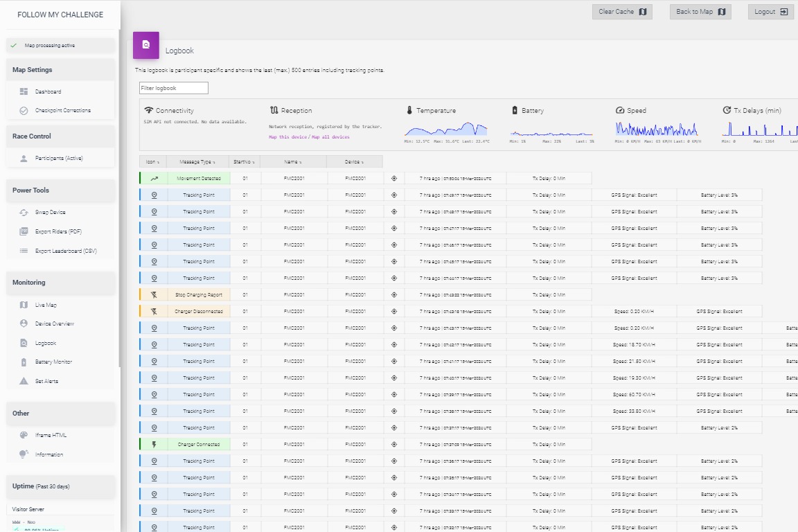Click the Battery sparkline chart
Image resolution: width=798 pixels, height=532 pixels.
click(x=551, y=132)
